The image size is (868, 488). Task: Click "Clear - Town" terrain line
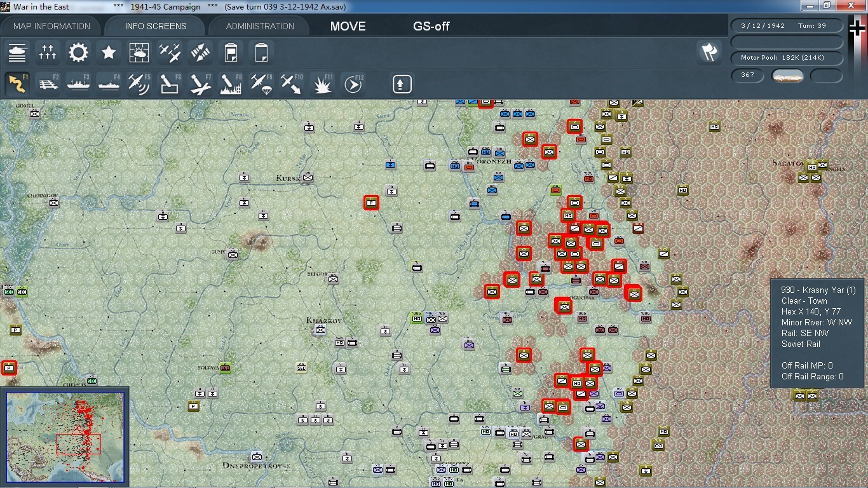coord(804,301)
